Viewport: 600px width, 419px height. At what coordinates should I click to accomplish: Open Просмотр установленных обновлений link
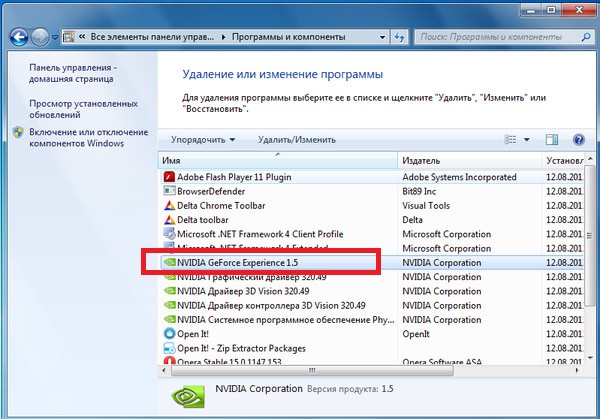tap(83, 109)
